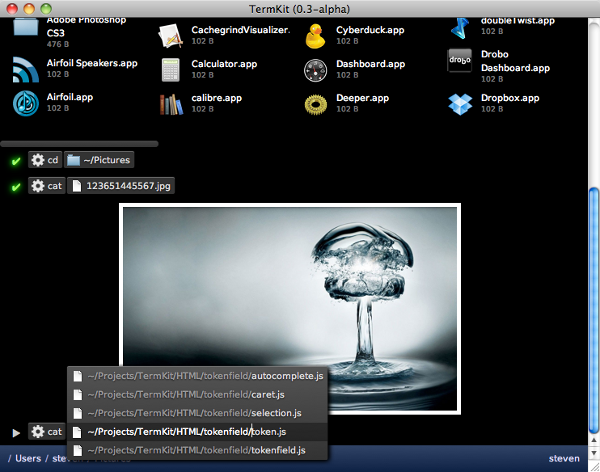The height and width of the screenshot is (472, 600).
Task: Click the 476 B size under Adobe Photoshop CS3
Action: pyautogui.click(x=58, y=44)
